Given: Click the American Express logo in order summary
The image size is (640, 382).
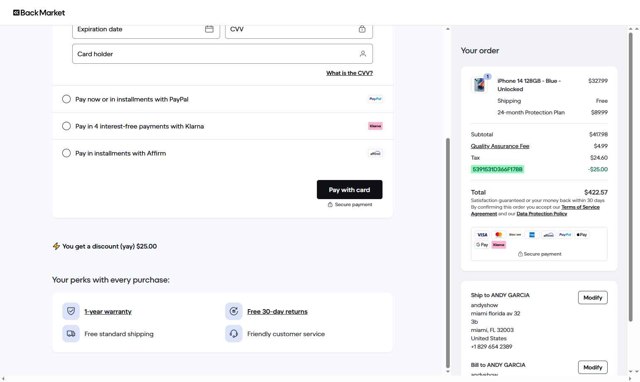Looking at the screenshot, I should [x=532, y=235].
